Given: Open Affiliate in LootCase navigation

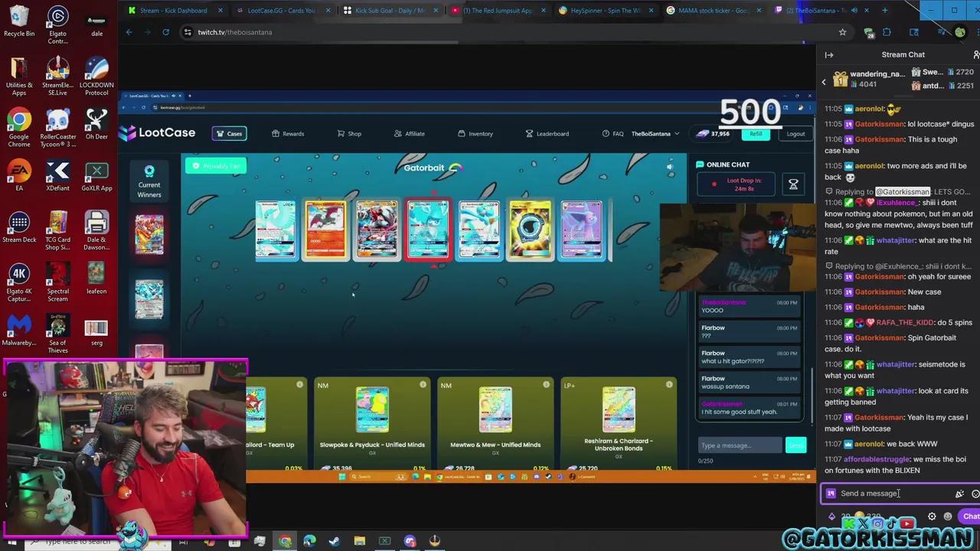Looking at the screenshot, I should (x=410, y=134).
